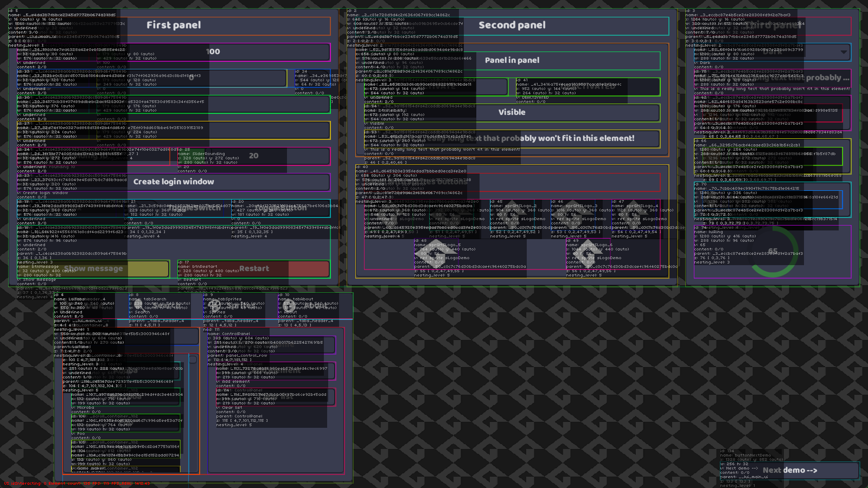Switch to the Search tab
The width and height of the screenshot is (868, 488).
(165, 306)
